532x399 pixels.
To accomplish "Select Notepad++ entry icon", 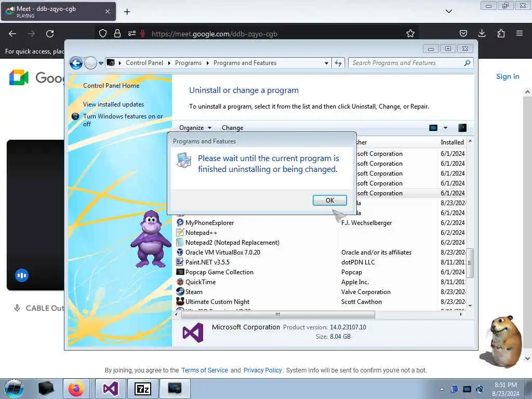I will coord(180,232).
